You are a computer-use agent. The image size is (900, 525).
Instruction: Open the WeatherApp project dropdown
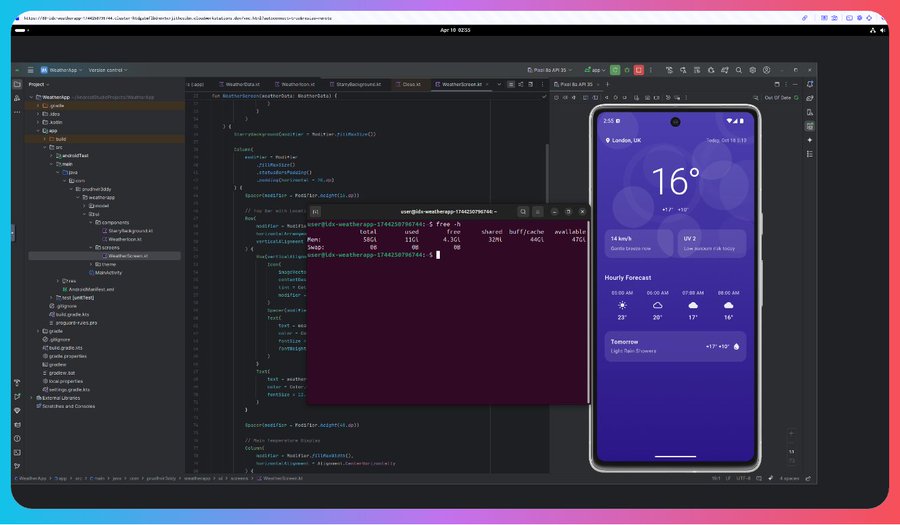(62, 70)
